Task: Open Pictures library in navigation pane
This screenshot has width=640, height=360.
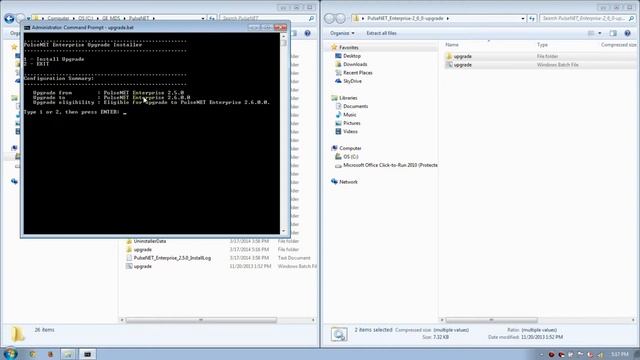Action: pyautogui.click(x=351, y=123)
